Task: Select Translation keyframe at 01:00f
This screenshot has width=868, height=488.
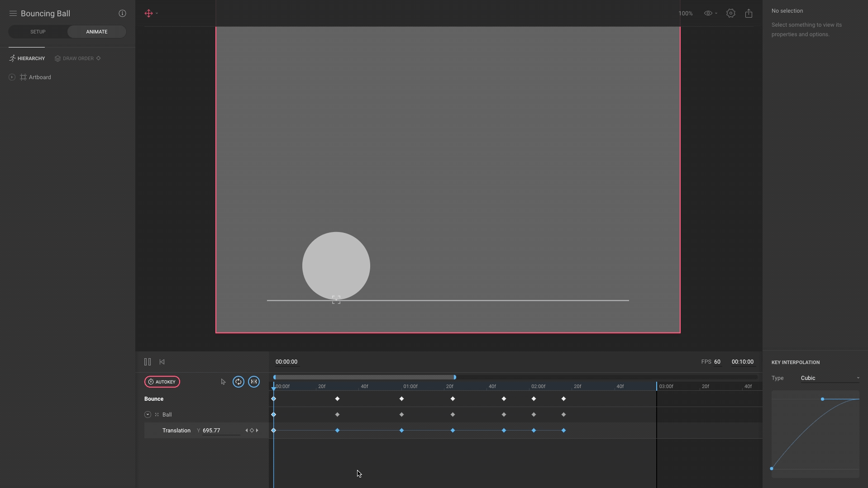Action: [401, 431]
